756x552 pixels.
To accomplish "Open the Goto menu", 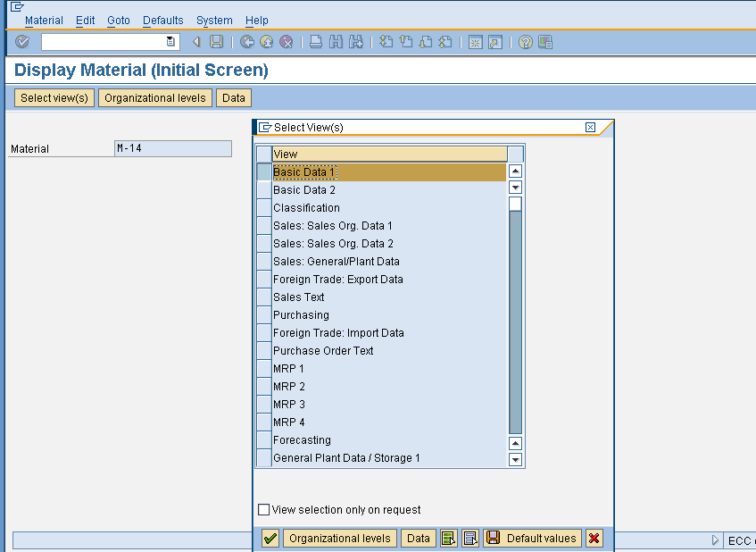I will 120,20.
